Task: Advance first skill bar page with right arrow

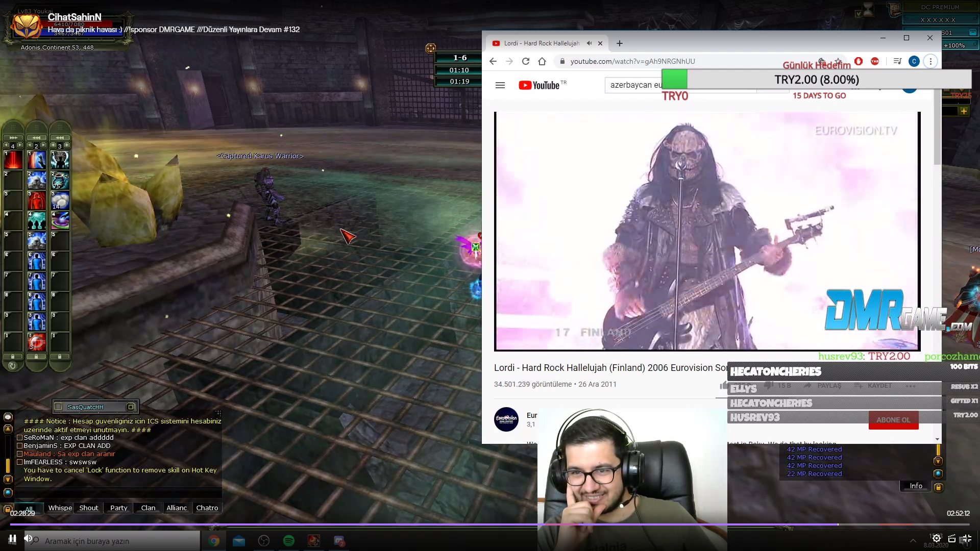Action: point(20,145)
